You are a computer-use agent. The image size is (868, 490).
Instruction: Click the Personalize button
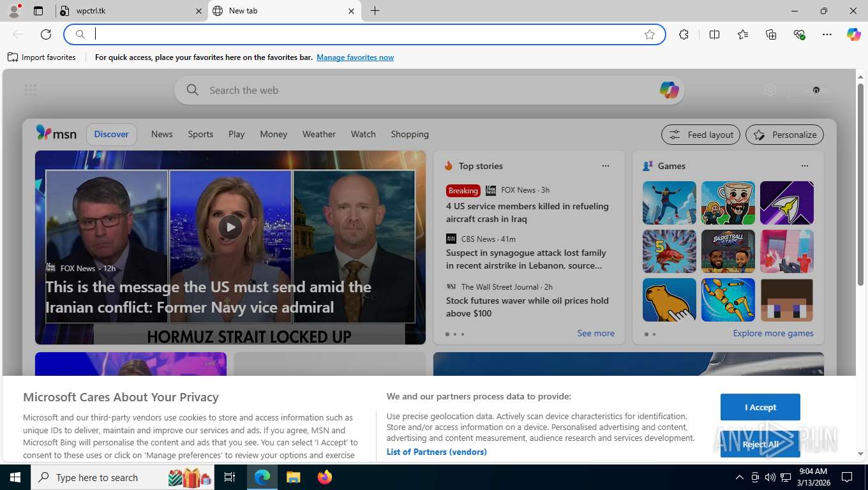785,135
